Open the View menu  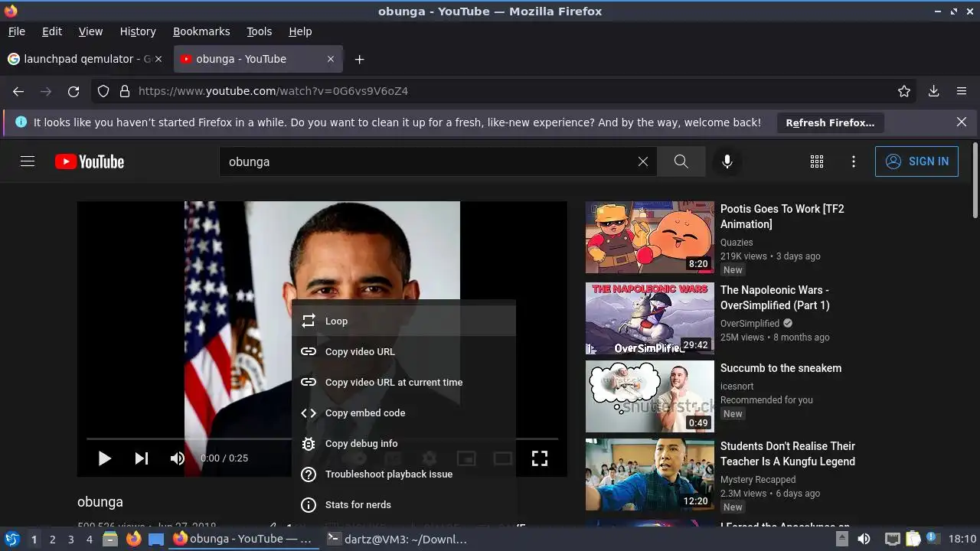90,31
